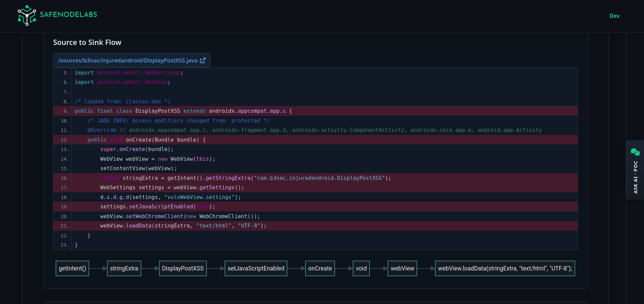The height and width of the screenshot is (304, 644).
Task: Click line 15 setContentView(webView) code
Action: tap(138, 168)
